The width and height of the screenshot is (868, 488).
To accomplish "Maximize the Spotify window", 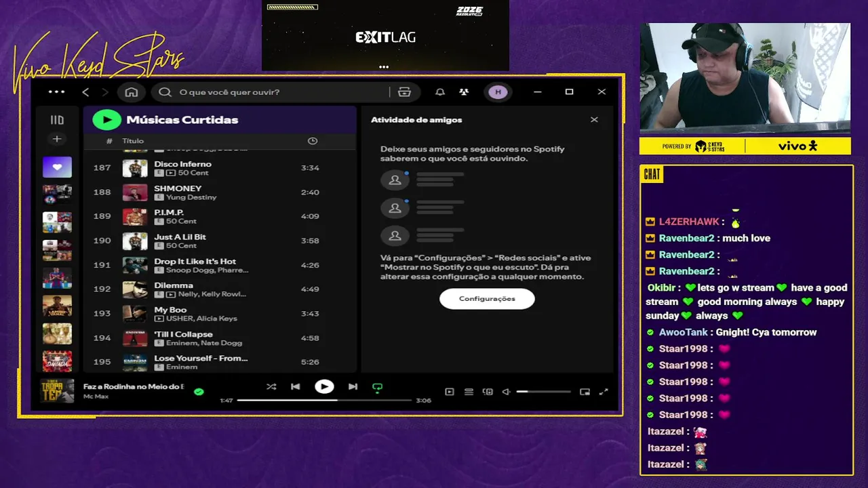I will [570, 92].
